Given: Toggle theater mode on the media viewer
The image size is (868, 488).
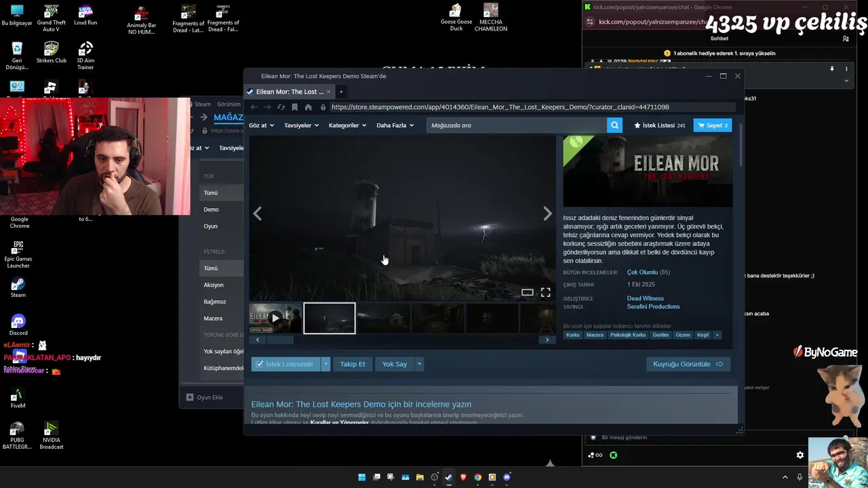Looking at the screenshot, I should coord(527,293).
